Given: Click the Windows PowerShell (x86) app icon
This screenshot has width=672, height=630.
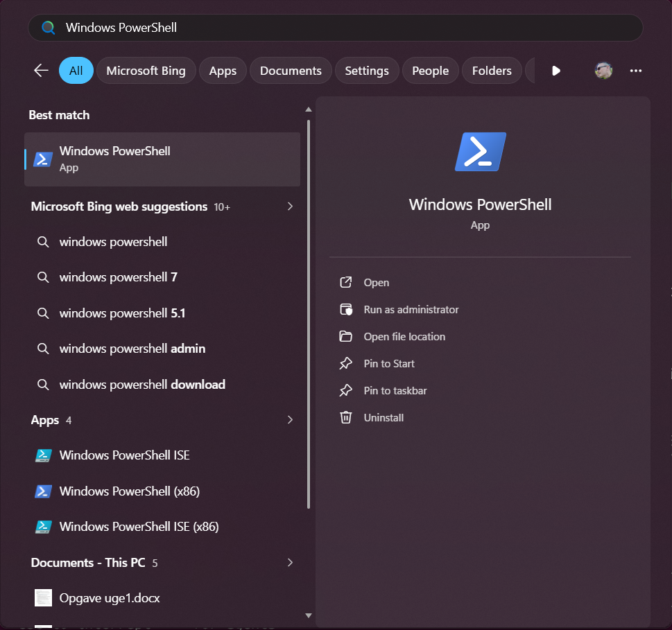Looking at the screenshot, I should coord(43,491).
